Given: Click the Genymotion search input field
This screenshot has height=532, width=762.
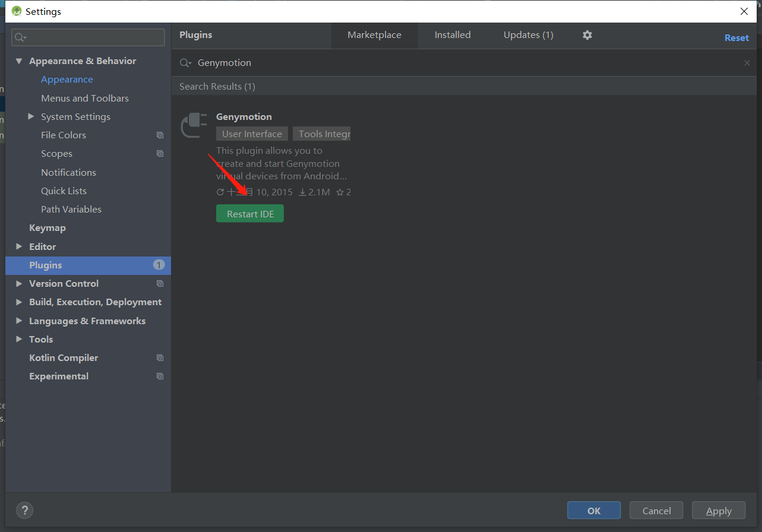Looking at the screenshot, I should 356,62.
